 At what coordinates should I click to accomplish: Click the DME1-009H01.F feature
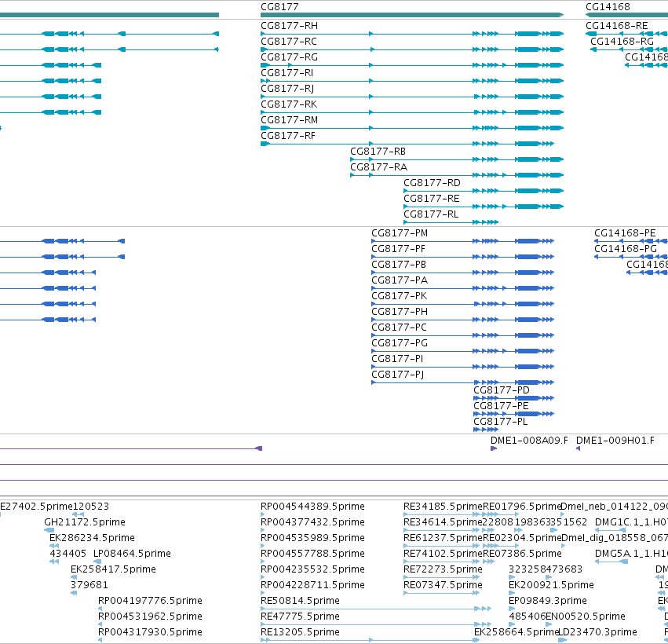[615, 441]
